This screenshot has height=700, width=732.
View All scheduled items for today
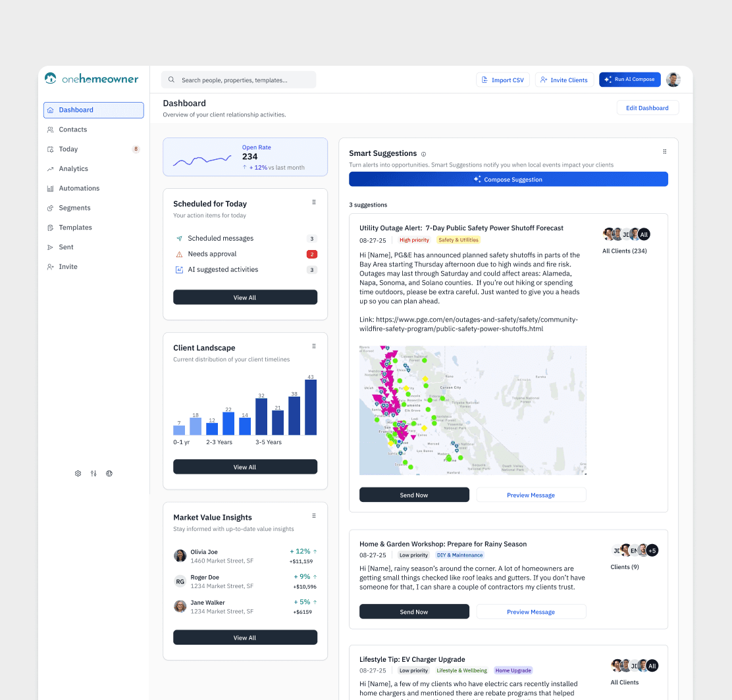(245, 297)
